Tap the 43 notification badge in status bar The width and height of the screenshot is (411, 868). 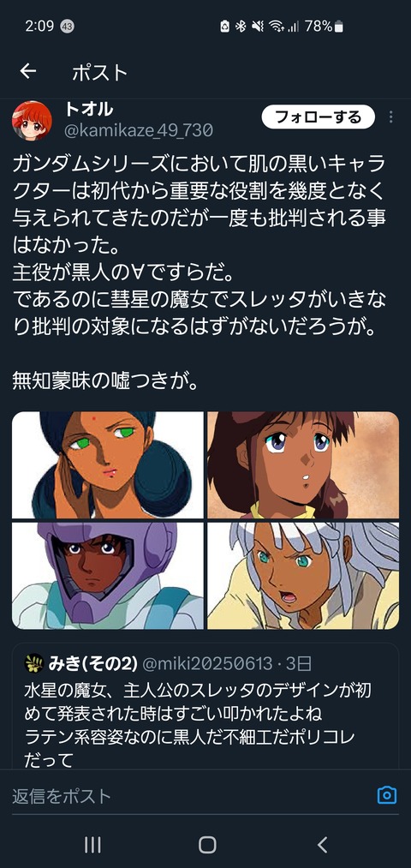(67, 26)
